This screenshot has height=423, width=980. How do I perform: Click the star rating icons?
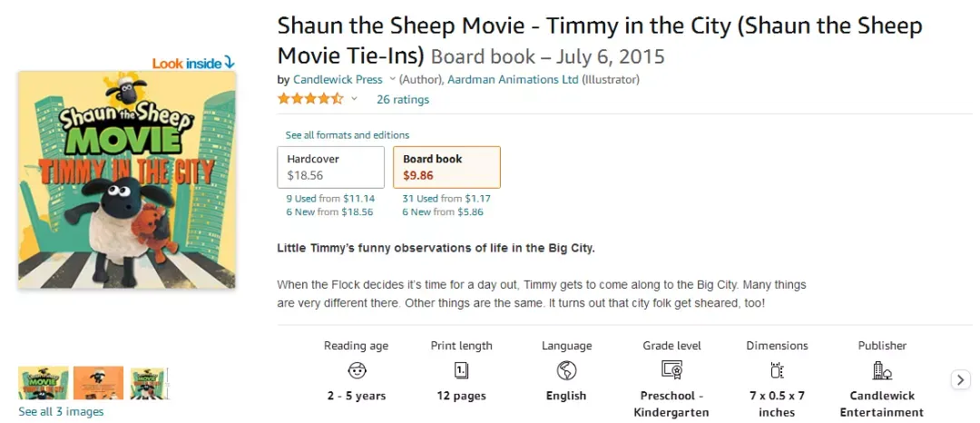[310, 99]
